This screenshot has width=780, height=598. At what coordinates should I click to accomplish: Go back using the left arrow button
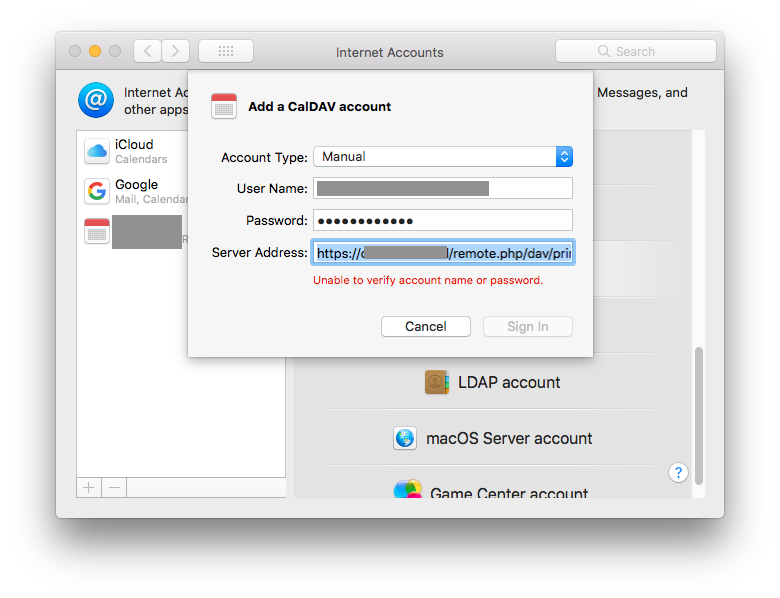[x=147, y=51]
